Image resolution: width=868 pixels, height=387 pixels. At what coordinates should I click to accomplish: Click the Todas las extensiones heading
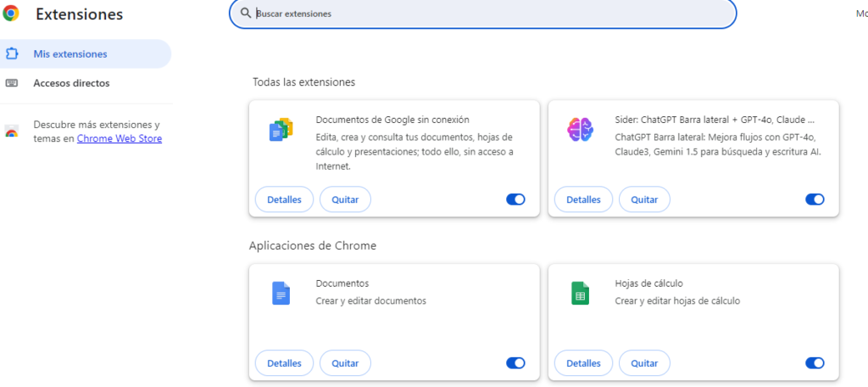[304, 82]
